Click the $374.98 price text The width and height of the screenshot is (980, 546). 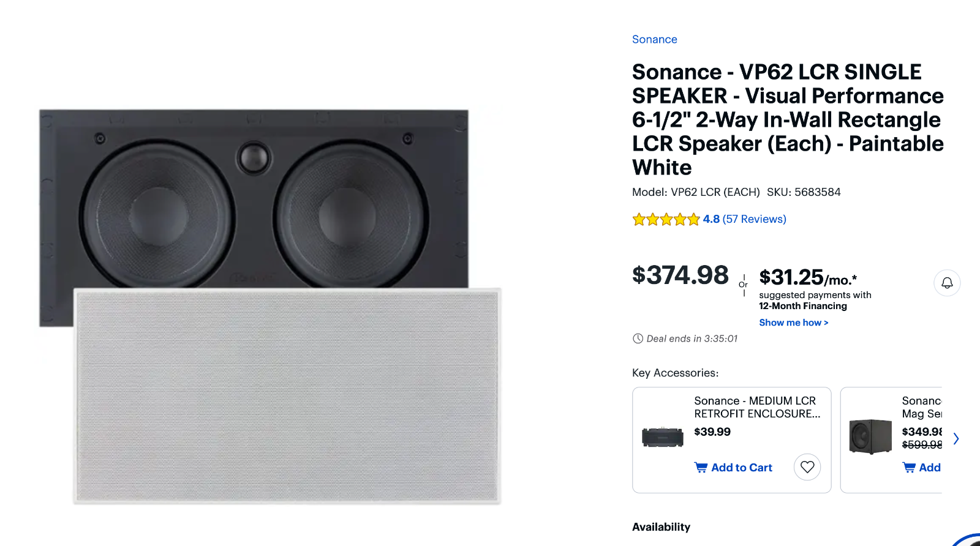click(680, 275)
